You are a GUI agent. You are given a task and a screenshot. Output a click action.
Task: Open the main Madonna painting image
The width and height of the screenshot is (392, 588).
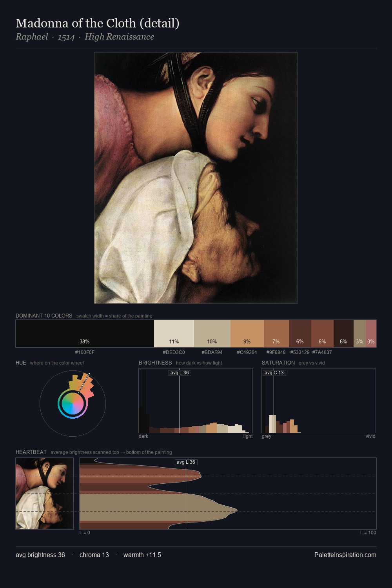[196, 178]
